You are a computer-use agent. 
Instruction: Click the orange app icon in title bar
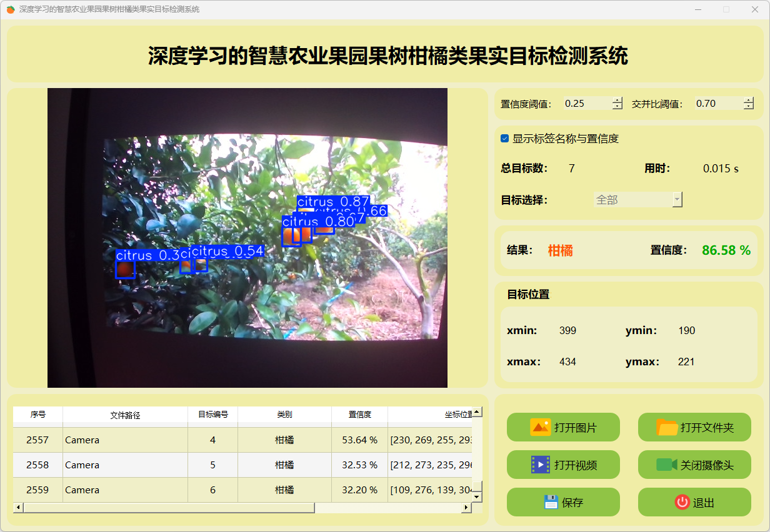[11, 9]
